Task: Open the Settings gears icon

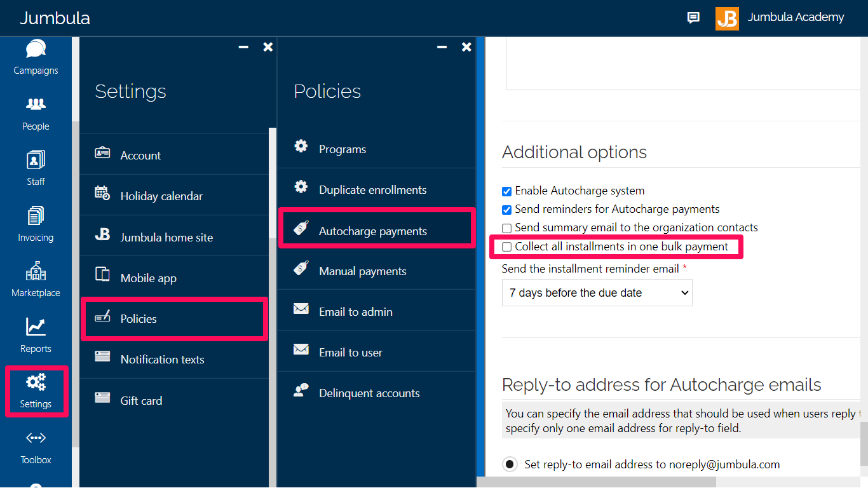Action: click(x=36, y=383)
